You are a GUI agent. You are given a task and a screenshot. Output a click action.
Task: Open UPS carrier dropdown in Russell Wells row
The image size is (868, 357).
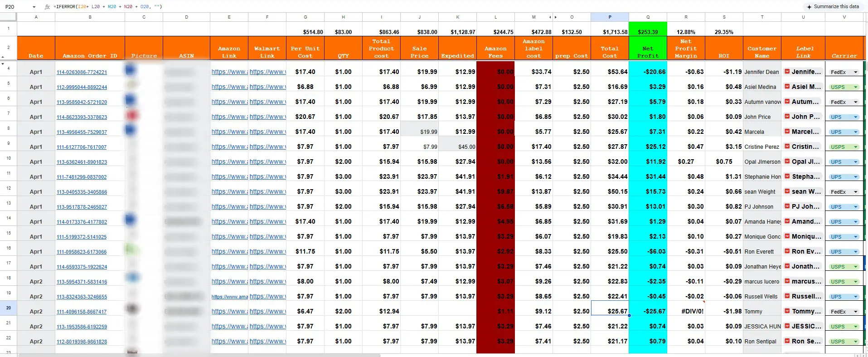[x=856, y=297]
